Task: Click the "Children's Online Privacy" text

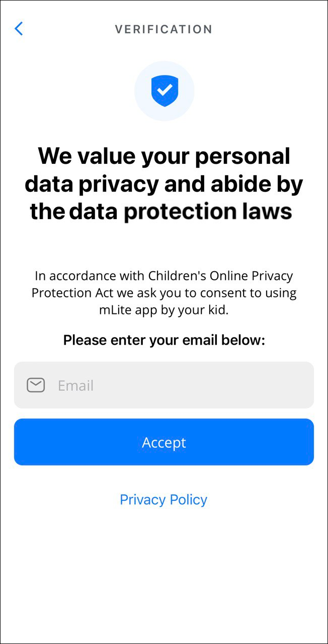Action: pyautogui.click(x=220, y=276)
